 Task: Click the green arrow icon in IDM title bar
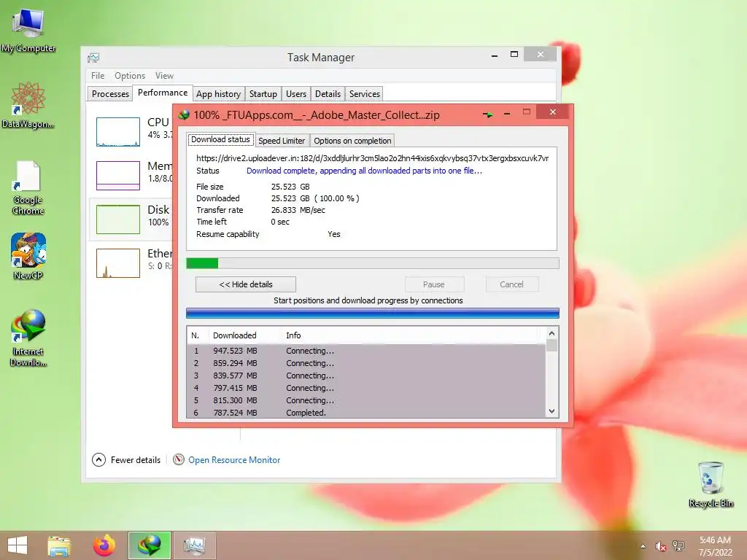tap(488, 114)
